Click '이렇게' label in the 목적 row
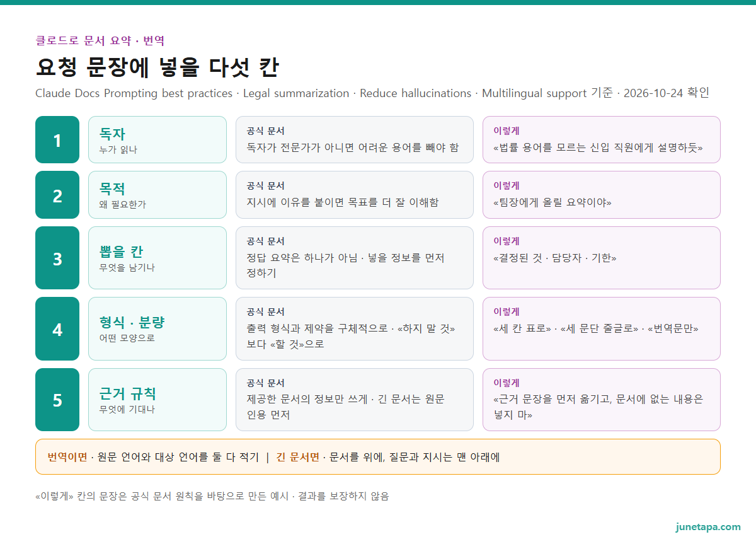Viewport: 756px width, 544px height. (507, 186)
